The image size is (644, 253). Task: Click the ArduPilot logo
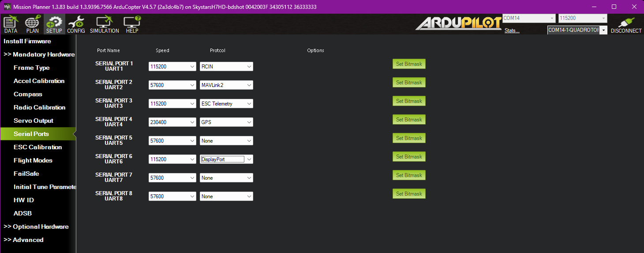(x=458, y=23)
